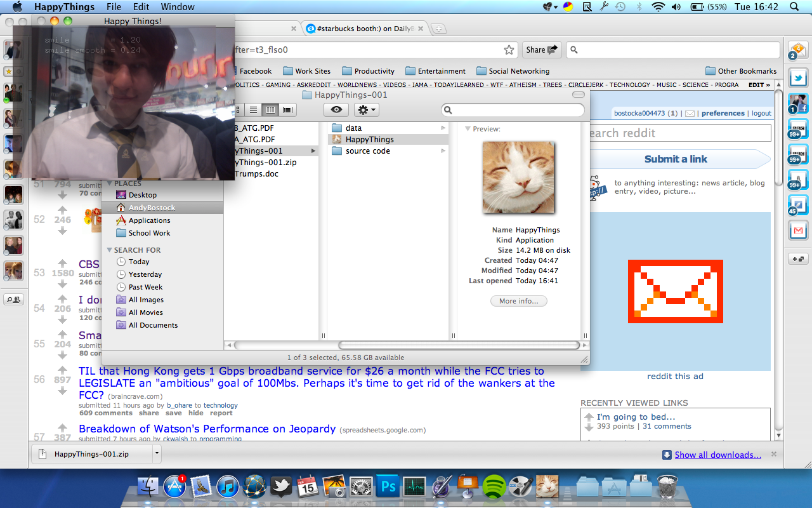Screen dimensions: 812x508
Task: Open Quick Look eye button in Finder
Action: point(336,110)
